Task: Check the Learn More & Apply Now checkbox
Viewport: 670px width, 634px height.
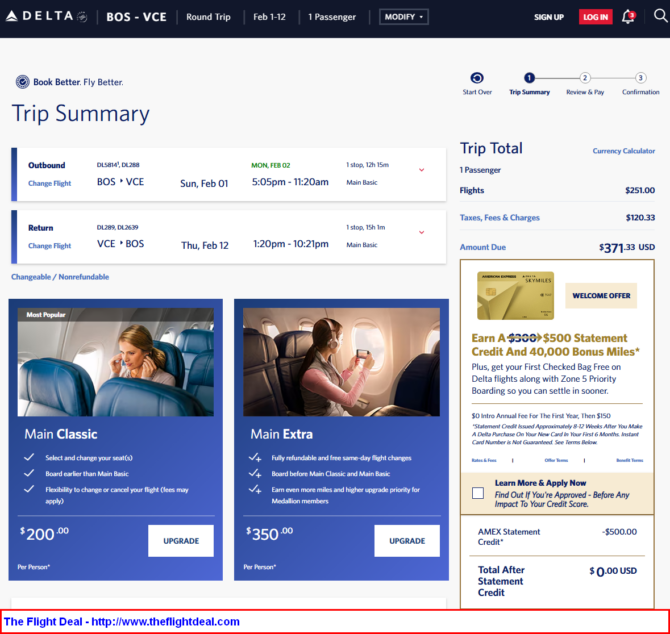Action: click(x=478, y=493)
